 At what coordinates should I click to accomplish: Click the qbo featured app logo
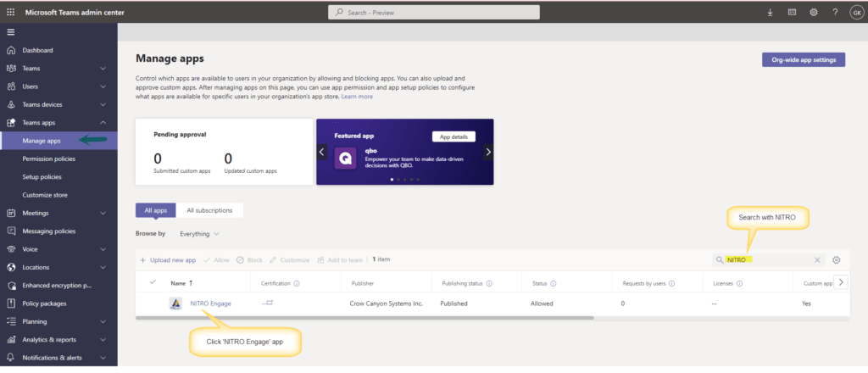[346, 159]
